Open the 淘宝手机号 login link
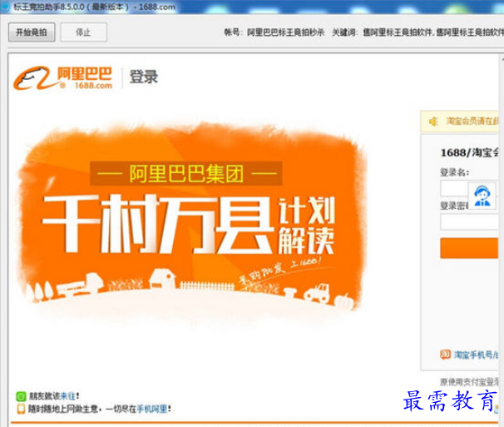This screenshot has width=504, height=427. coord(476,355)
